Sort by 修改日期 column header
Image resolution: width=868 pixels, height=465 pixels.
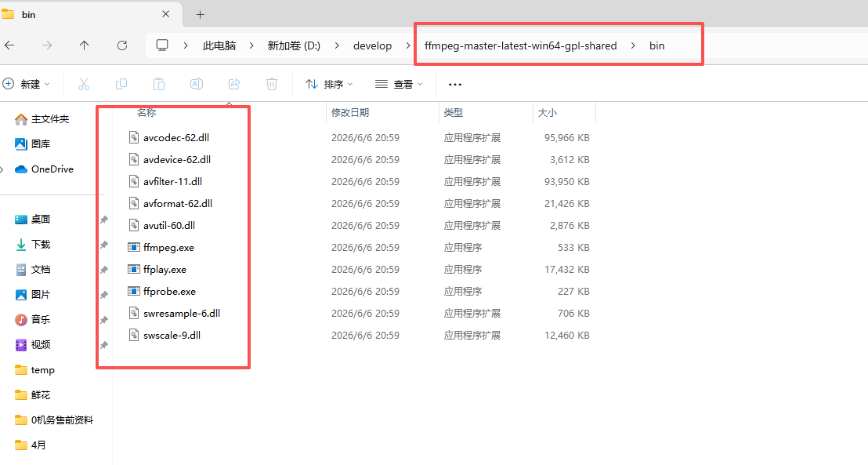[x=350, y=112]
